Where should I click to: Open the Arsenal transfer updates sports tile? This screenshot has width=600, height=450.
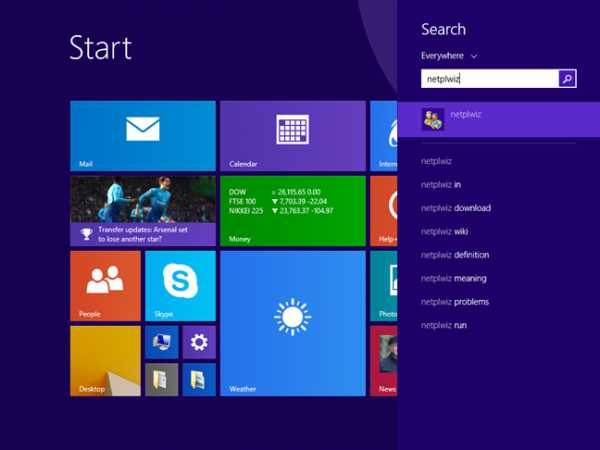pyautogui.click(x=143, y=211)
